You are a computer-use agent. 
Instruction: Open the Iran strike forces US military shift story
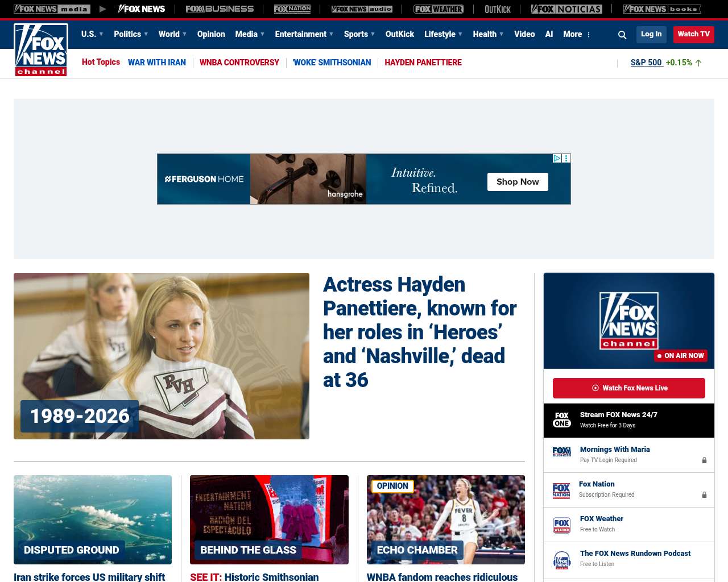pyautogui.click(x=89, y=577)
